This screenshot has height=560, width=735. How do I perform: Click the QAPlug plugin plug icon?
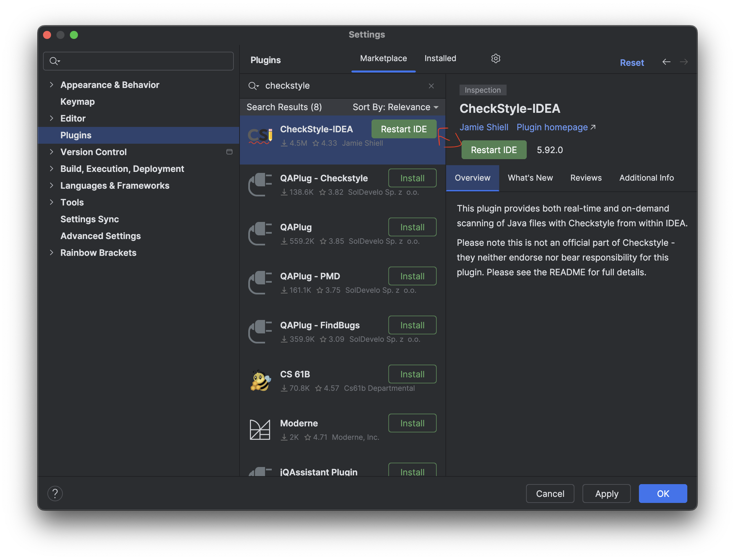pyautogui.click(x=260, y=233)
